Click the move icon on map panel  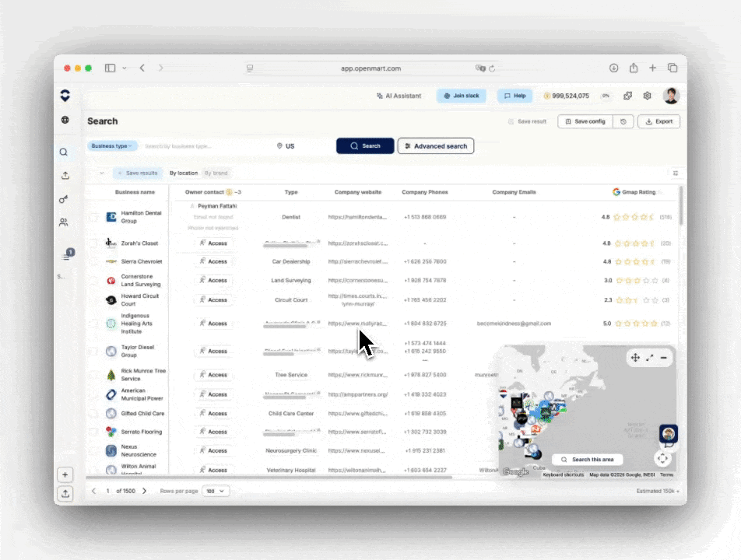tap(636, 358)
